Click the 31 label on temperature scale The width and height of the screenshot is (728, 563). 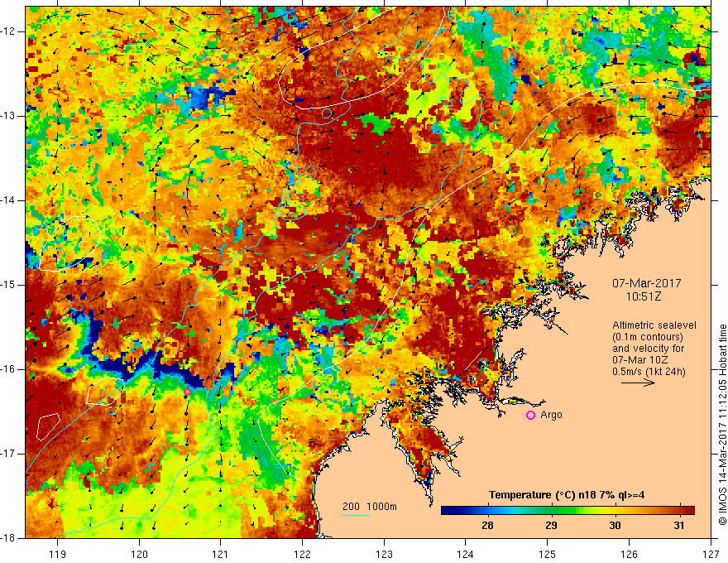pos(679,526)
